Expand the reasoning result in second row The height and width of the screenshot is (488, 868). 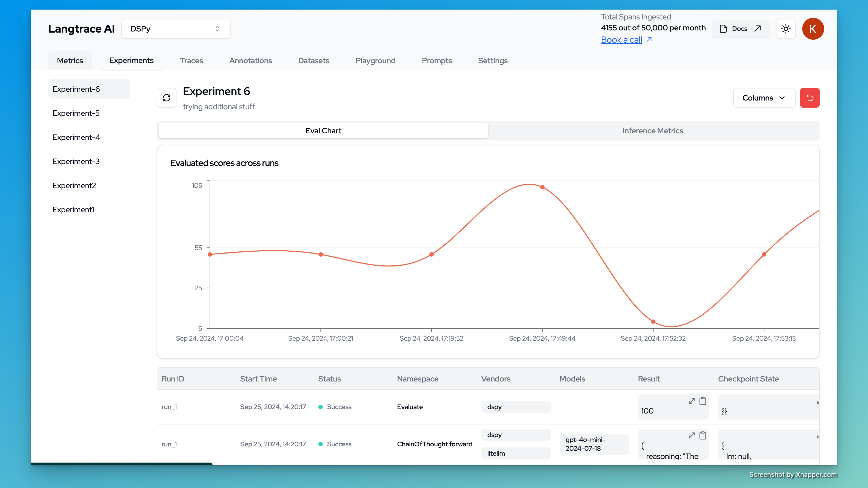click(692, 435)
